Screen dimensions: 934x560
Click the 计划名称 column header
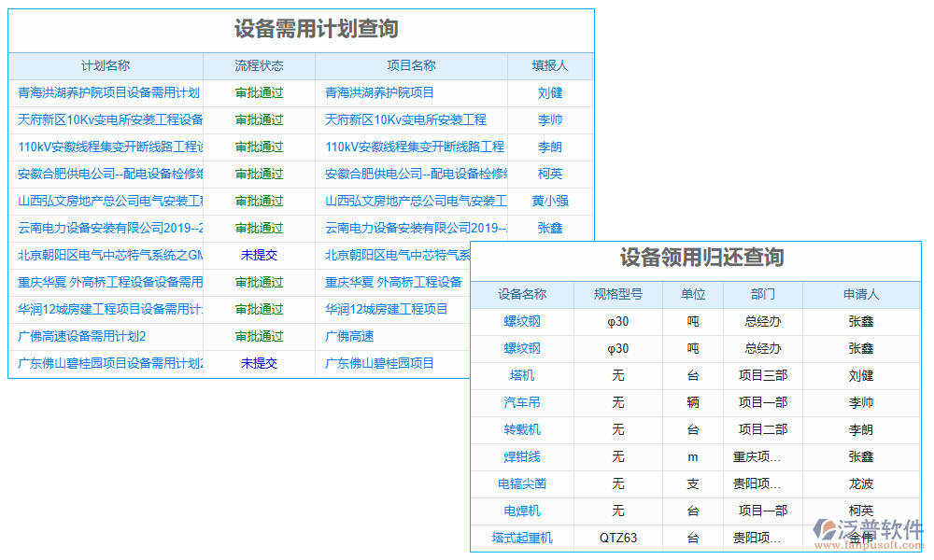[x=106, y=65]
